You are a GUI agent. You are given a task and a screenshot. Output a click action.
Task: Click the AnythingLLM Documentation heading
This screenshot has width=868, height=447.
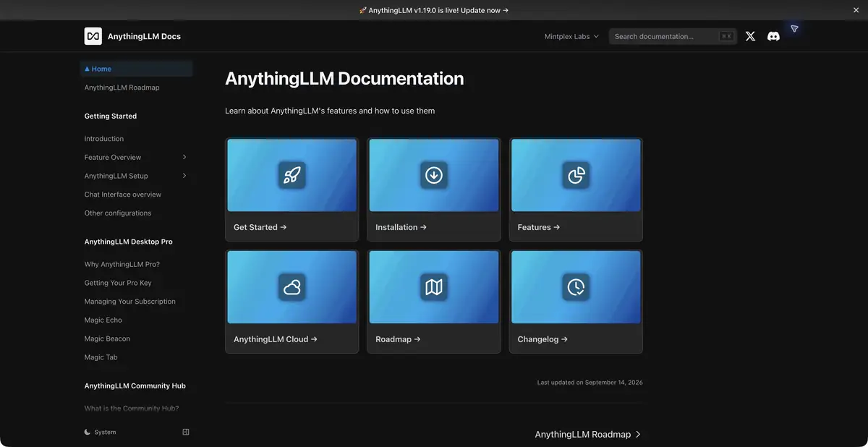click(x=344, y=79)
